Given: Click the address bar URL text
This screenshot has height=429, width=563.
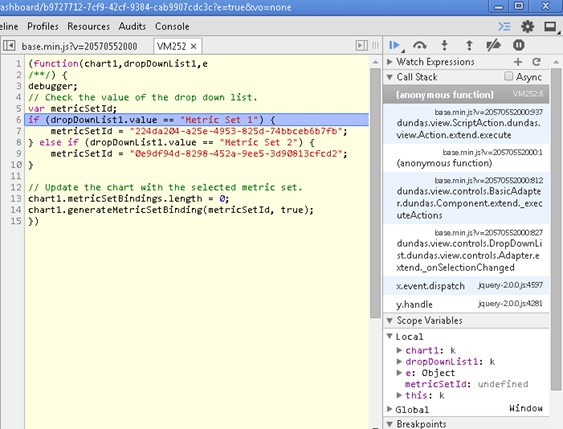Looking at the screenshot, I should 145,7.
